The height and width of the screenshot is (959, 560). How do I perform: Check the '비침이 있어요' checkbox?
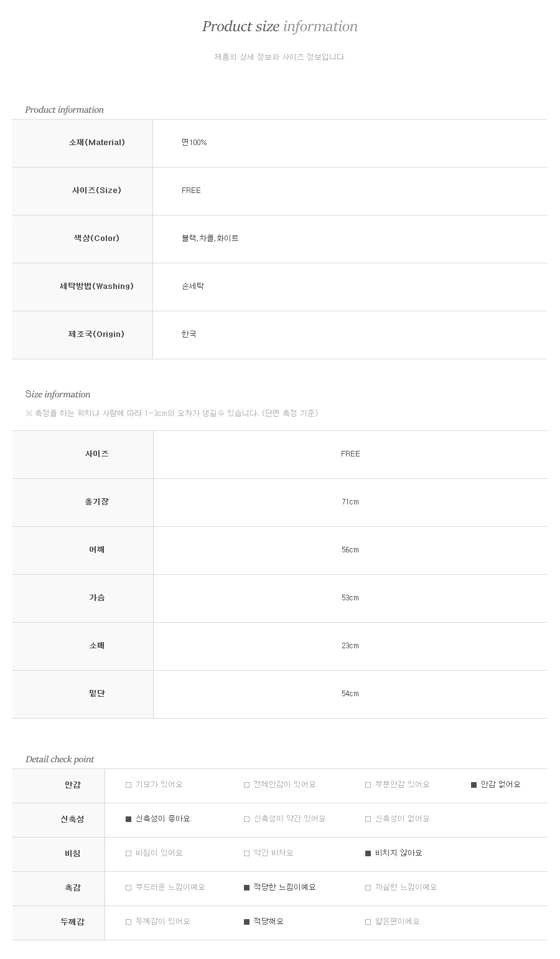(129, 853)
